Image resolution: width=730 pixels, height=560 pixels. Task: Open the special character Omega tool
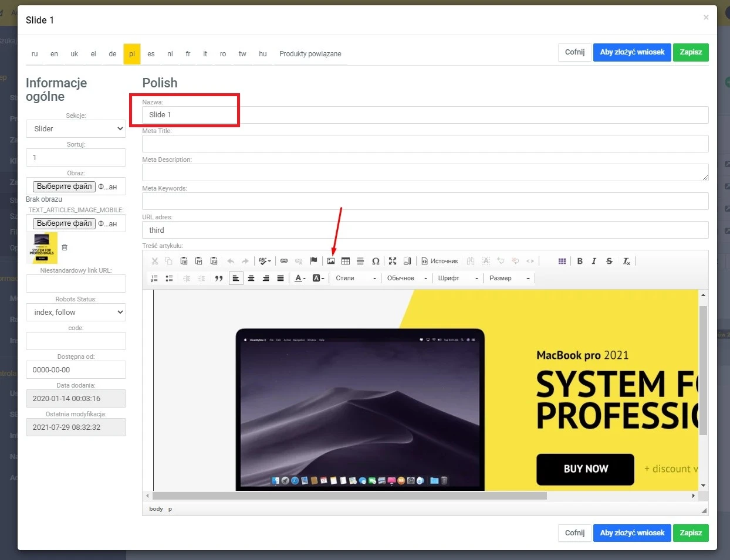pyautogui.click(x=376, y=261)
